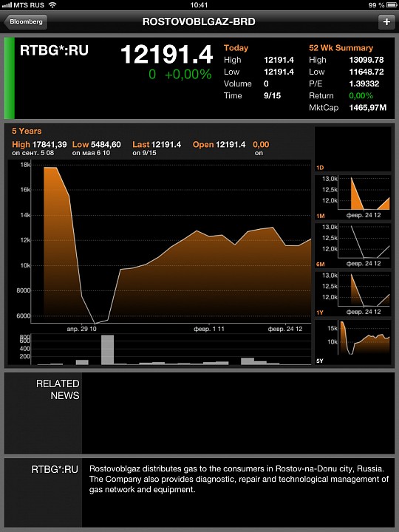Tap the RTBG*:RU ticker symbol
The image size is (399, 532).
click(54, 50)
